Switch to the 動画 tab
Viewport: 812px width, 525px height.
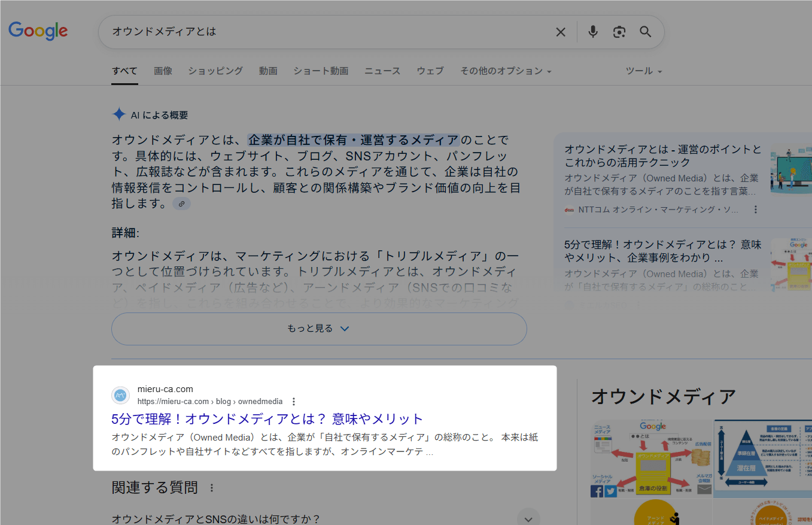tap(268, 71)
